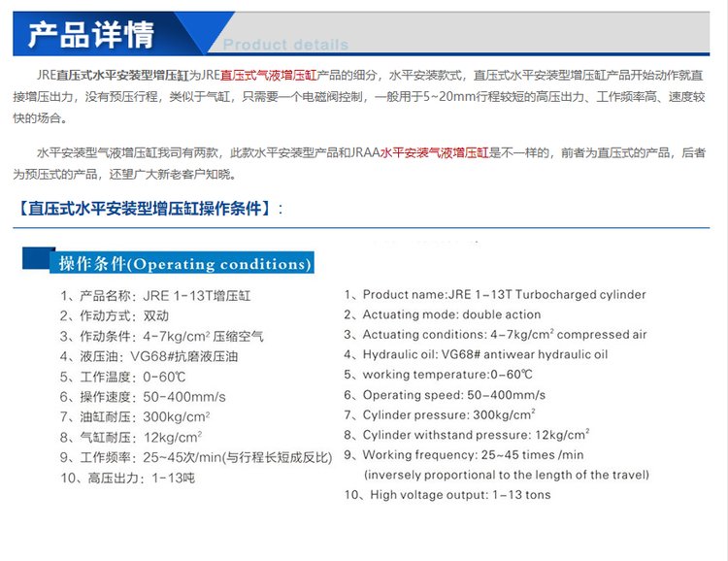728x561 pixels.
Task: Open the red 水平安装气液增压缸 link
Action: [434, 153]
